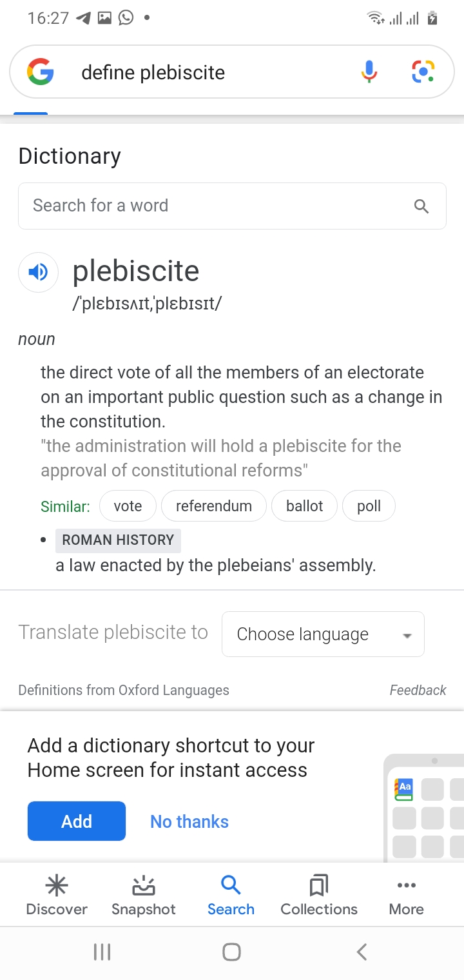
Task: Open the More options menu
Action: (407, 896)
